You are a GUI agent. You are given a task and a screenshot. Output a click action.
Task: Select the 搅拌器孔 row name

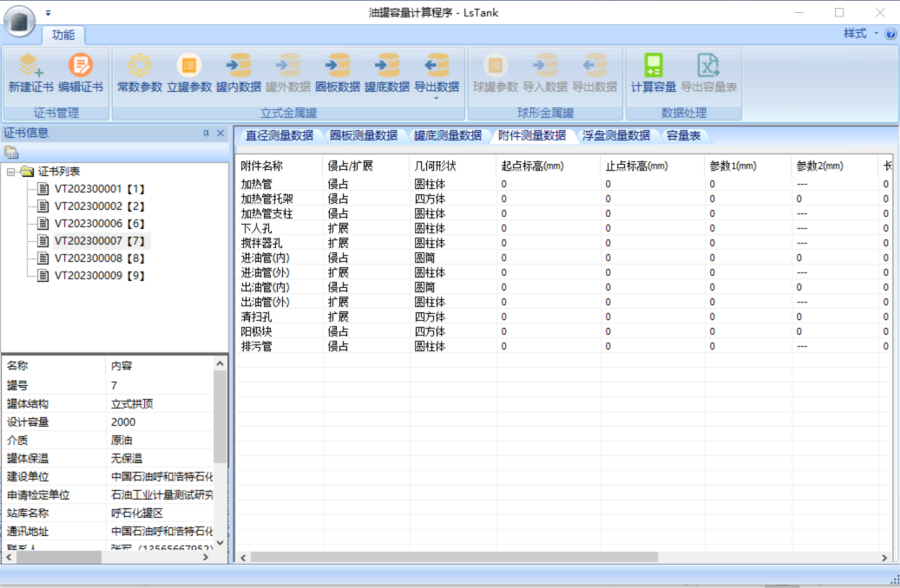point(262,243)
